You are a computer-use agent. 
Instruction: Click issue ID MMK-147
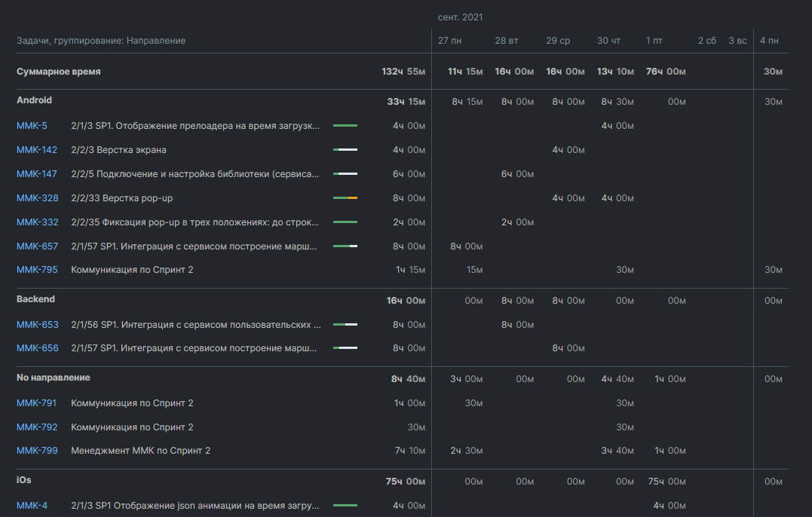pyautogui.click(x=36, y=174)
